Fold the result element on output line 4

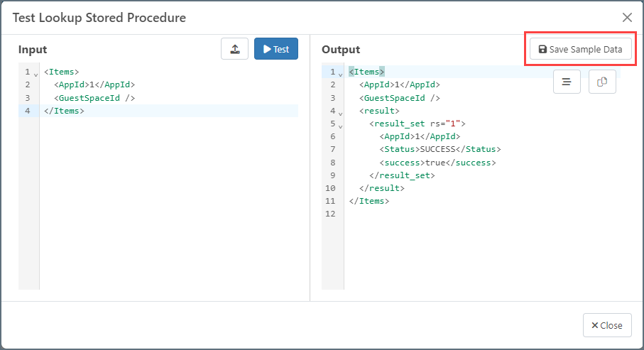(340, 112)
